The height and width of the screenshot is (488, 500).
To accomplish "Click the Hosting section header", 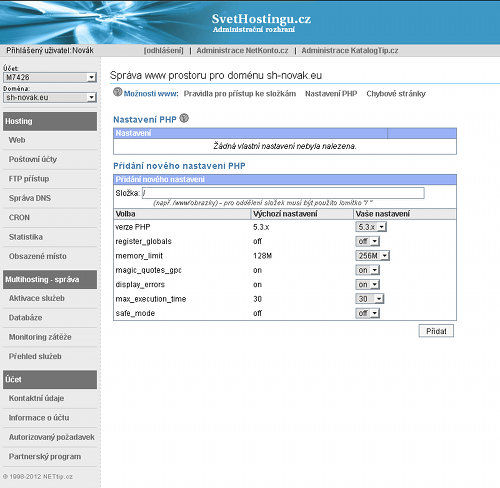I will pyautogui.click(x=50, y=121).
